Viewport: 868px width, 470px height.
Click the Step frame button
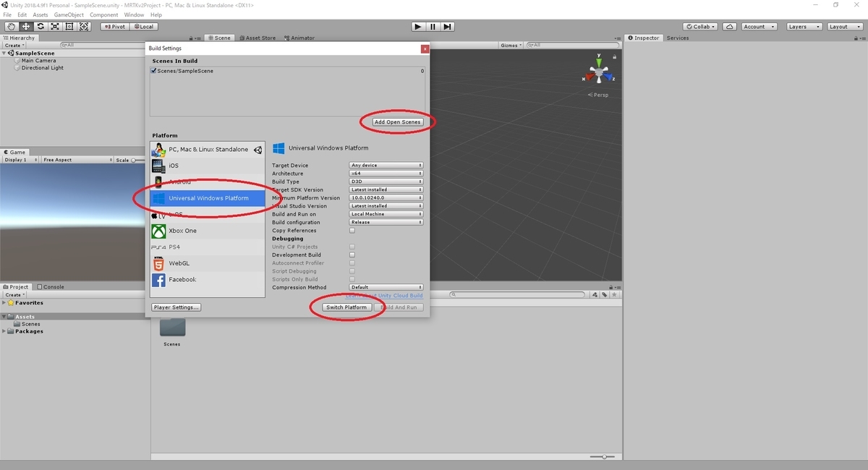point(448,27)
